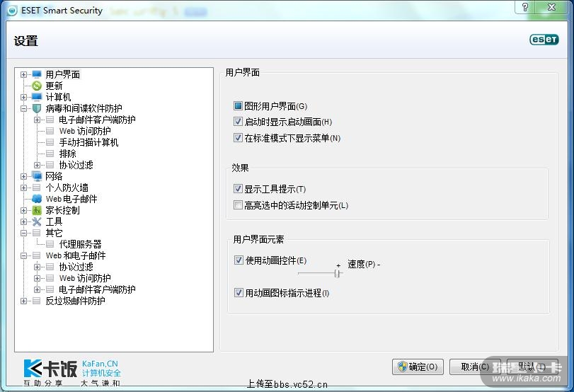The height and width of the screenshot is (392, 574).
Task: Close the ESET settings window
Action: (x=551, y=7)
